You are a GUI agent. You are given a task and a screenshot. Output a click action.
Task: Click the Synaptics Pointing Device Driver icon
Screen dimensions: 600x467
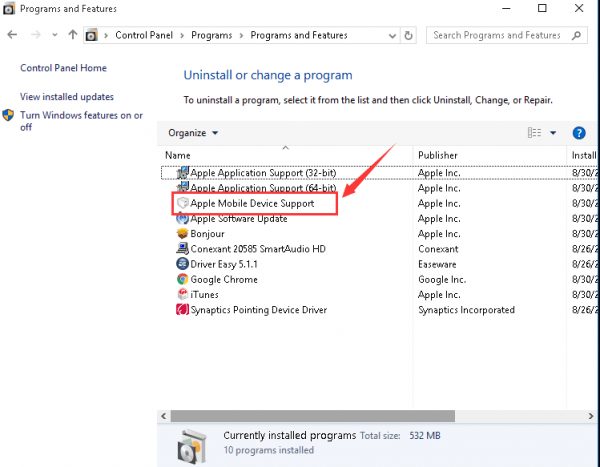click(x=183, y=310)
